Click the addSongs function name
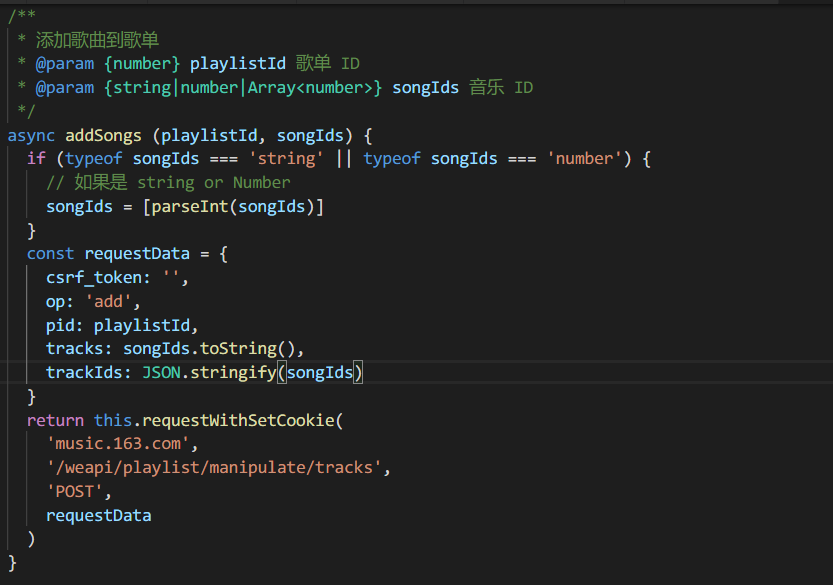The height and width of the screenshot is (585, 833). [104, 135]
